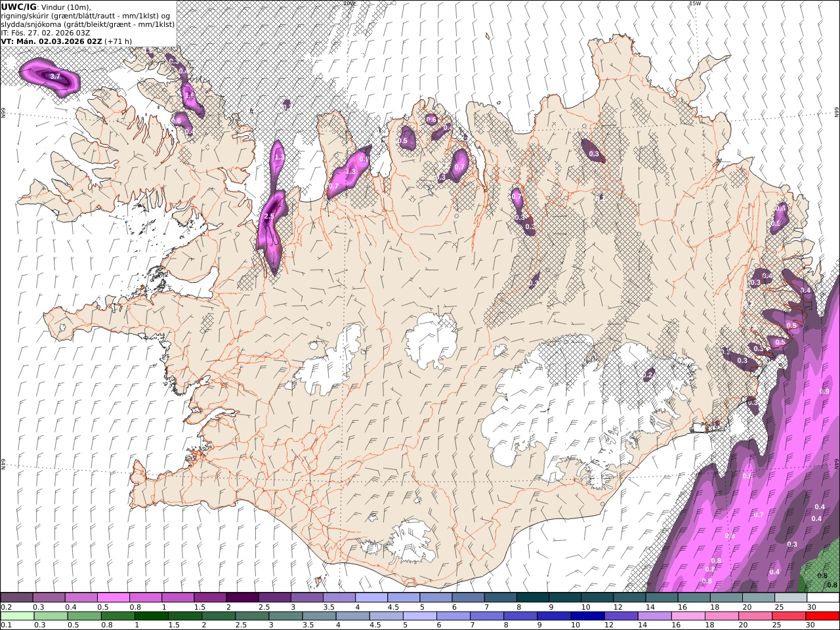Pick the pale green 0.1 swatch in the lower legend row
This screenshot has width=840, height=630.
click(x=17, y=616)
